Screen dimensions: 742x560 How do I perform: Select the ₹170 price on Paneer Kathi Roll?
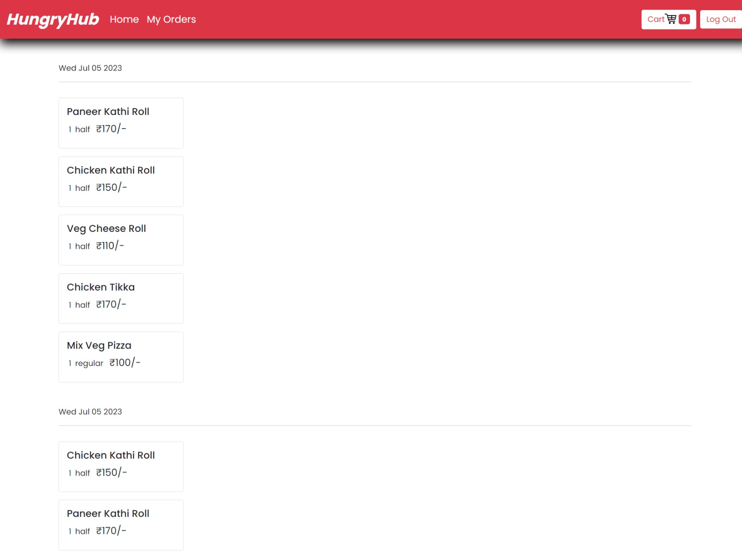110,129
